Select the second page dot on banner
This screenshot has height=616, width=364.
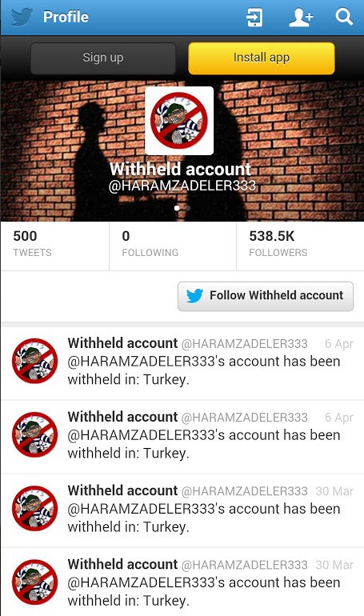pos(188,208)
